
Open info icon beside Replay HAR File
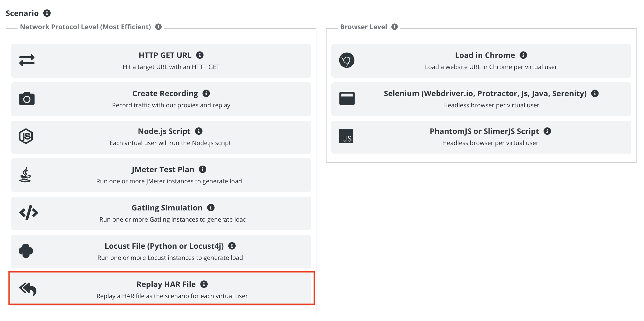[x=204, y=284]
